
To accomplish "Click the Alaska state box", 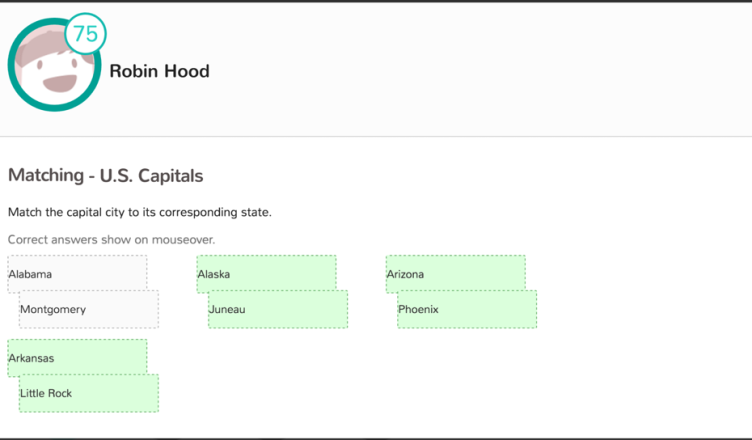I will (267, 274).
